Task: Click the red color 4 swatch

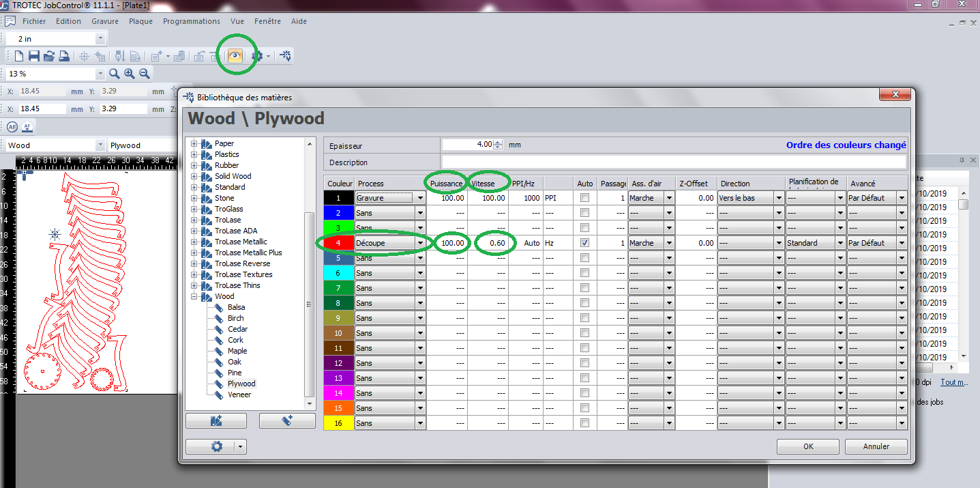Action: (339, 243)
